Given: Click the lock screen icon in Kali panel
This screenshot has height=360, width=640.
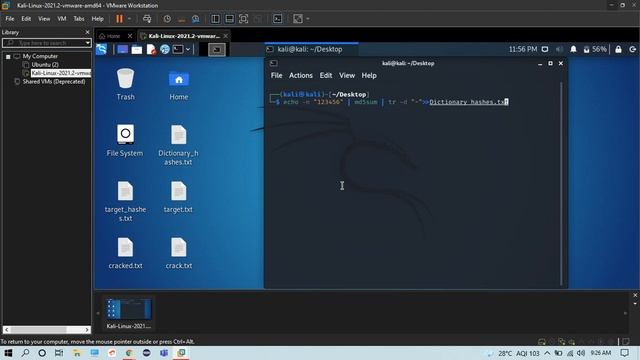Looking at the screenshot, I should click(x=618, y=49).
